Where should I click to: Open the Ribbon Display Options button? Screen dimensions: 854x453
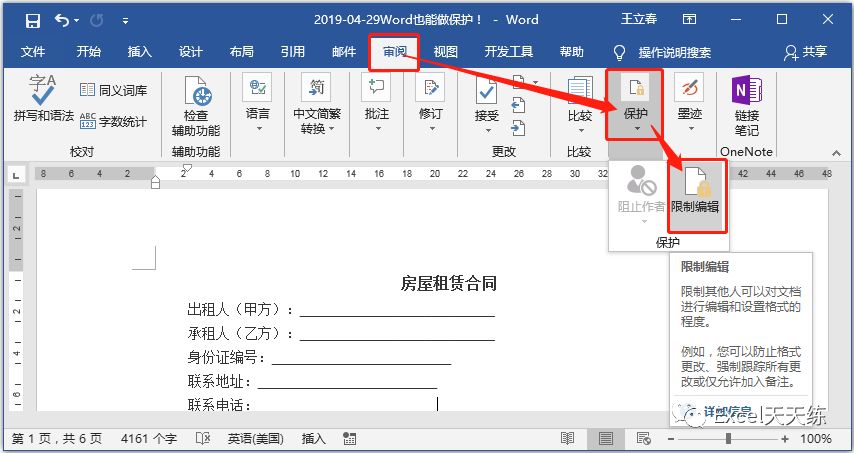[x=689, y=20]
